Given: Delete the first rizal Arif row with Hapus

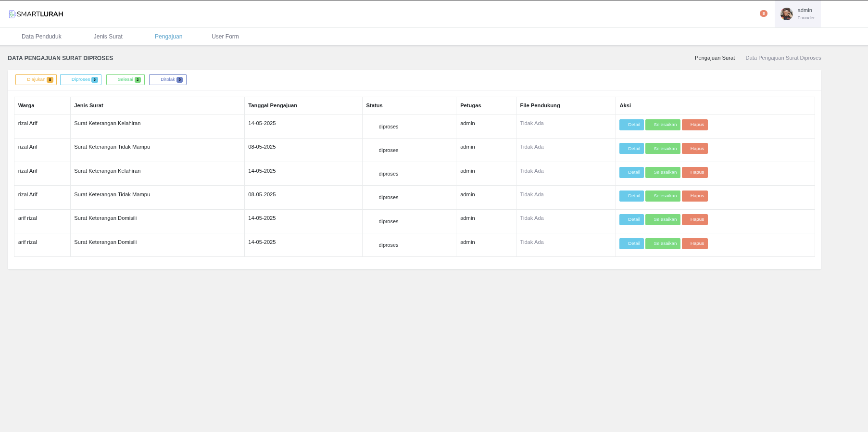Looking at the screenshot, I should [694, 125].
